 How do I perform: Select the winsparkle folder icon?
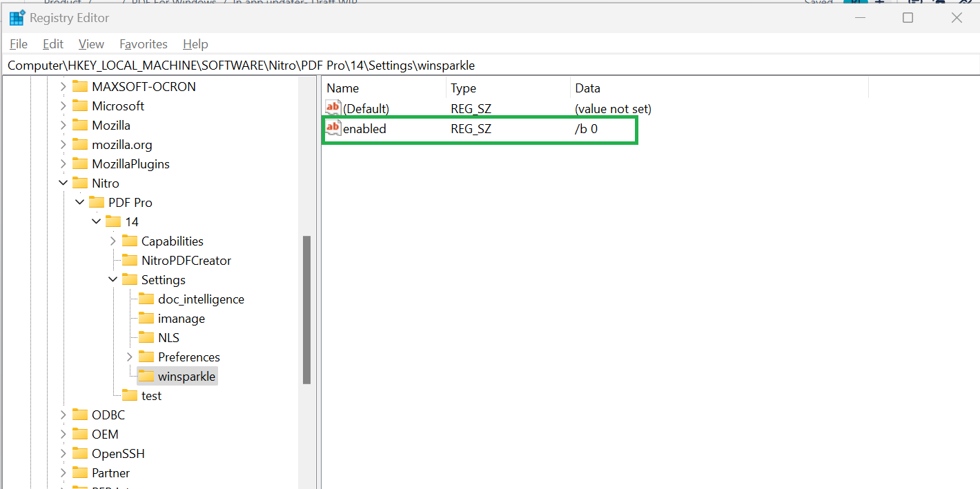146,377
